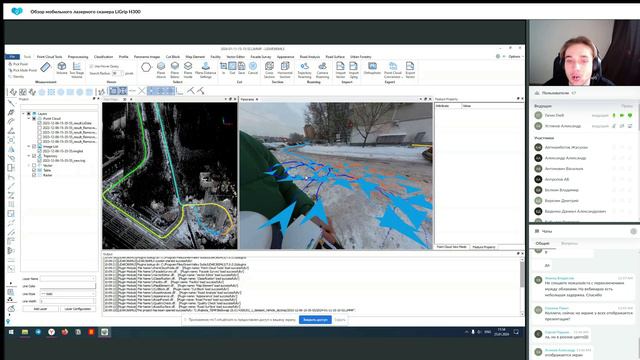Click the Import Jpeg icon
The height and width of the screenshot is (360, 640).
(353, 70)
